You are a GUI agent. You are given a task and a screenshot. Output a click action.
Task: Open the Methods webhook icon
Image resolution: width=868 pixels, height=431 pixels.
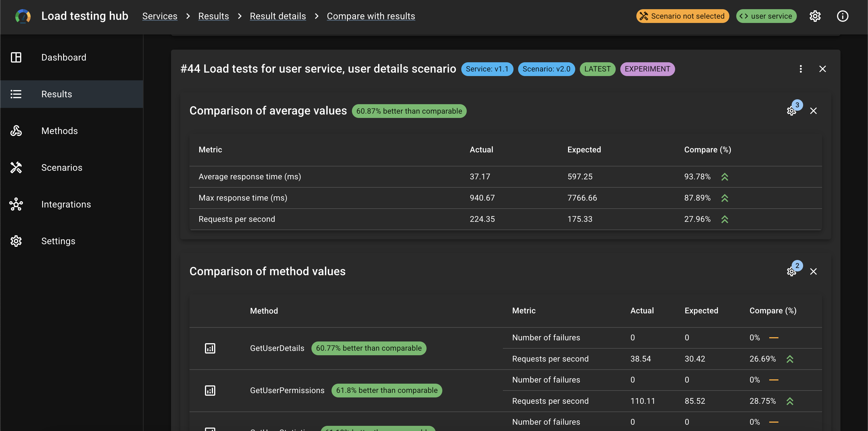click(x=16, y=131)
